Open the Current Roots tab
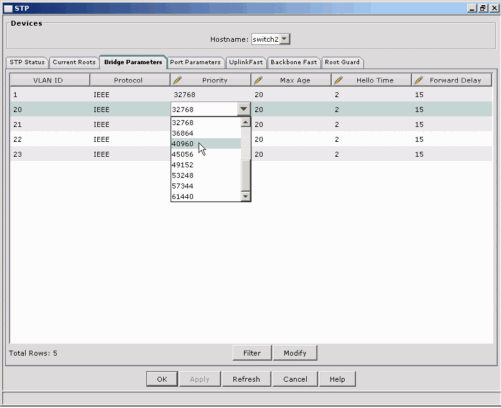This screenshot has height=408, width=501. (74, 62)
